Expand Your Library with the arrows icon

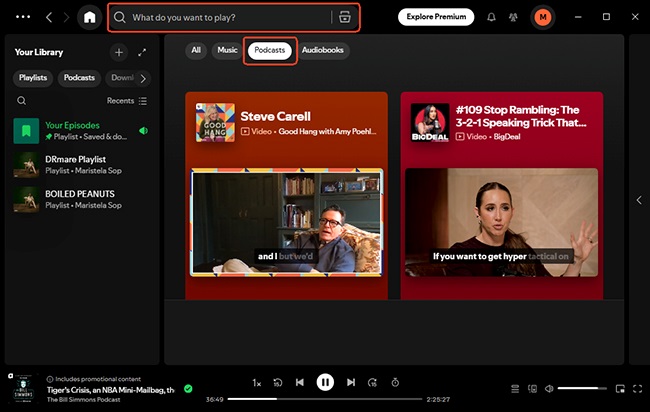pyautogui.click(x=142, y=53)
